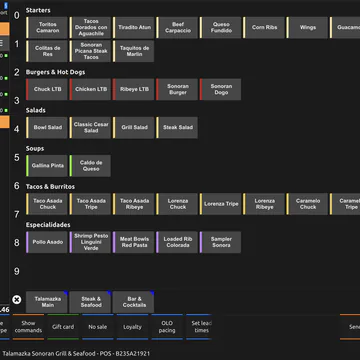Choose Shrimp Pesto Linguini Verde
The width and height of the screenshot is (360, 360).
(90, 242)
